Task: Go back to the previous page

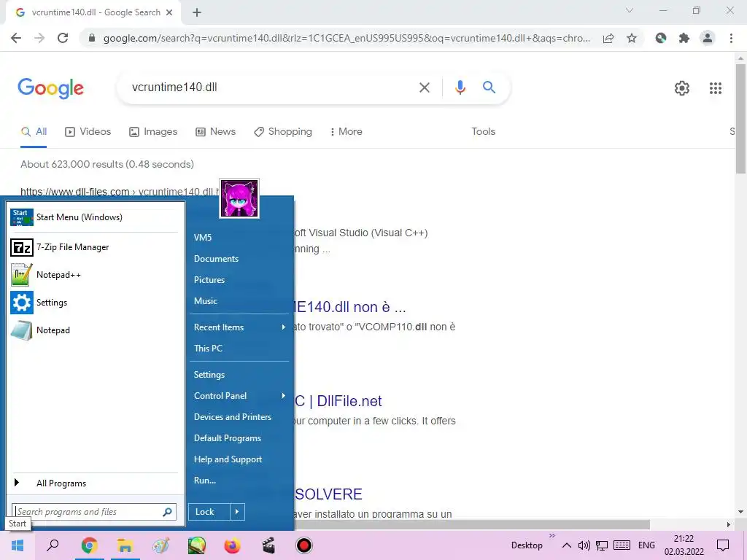Action: coord(16,38)
